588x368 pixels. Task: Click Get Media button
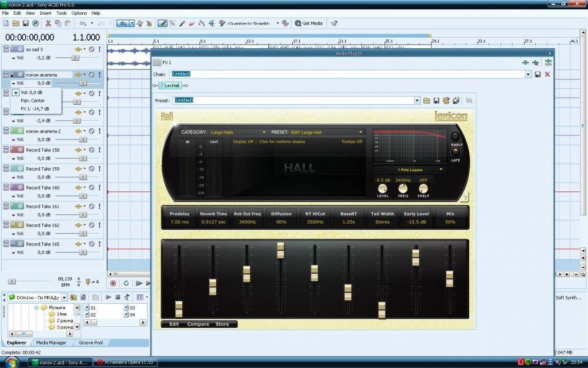309,24
